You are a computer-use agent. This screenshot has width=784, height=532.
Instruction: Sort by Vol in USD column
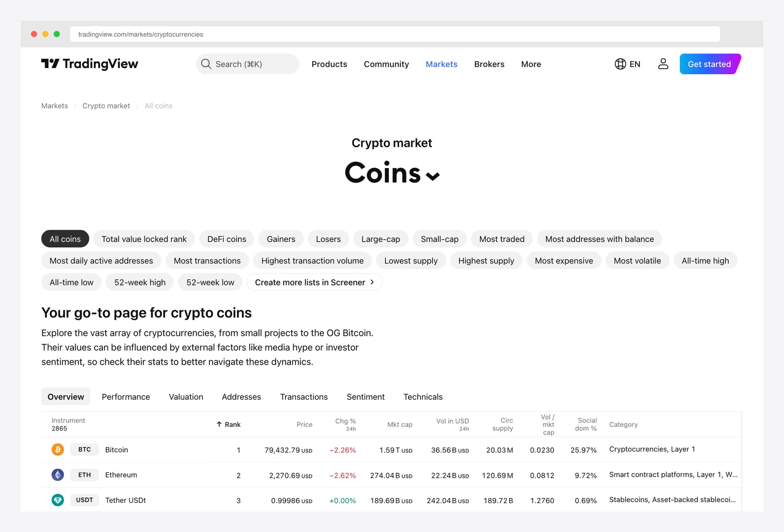tap(452, 425)
